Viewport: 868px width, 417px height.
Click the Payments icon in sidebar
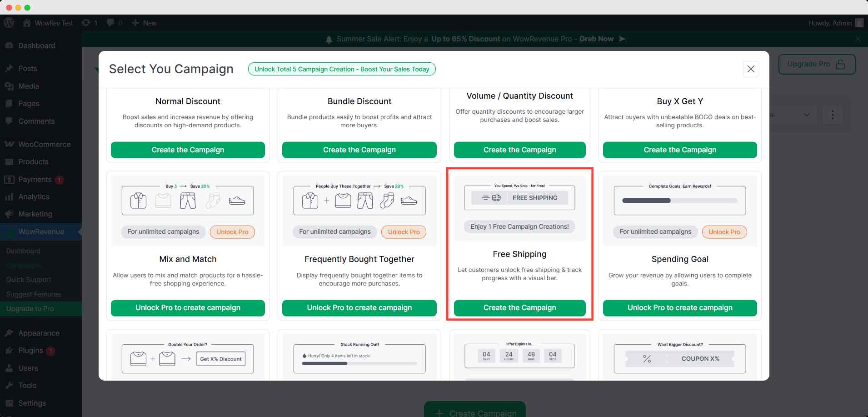pos(9,179)
